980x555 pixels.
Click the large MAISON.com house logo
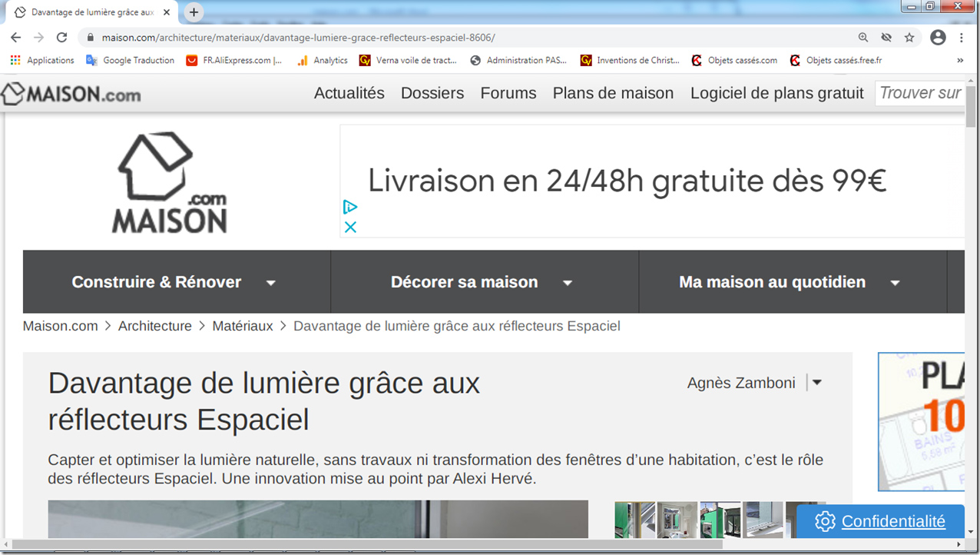tap(171, 183)
